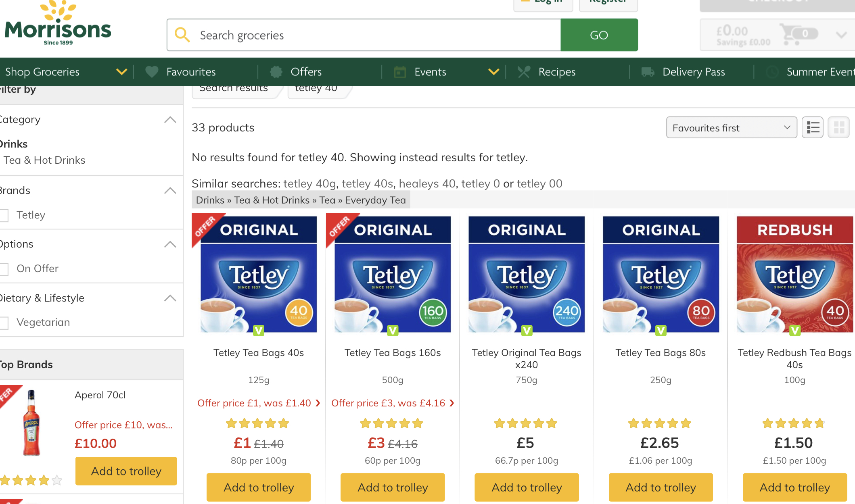Switch to list view icon
The width and height of the screenshot is (855, 504).
point(813,128)
